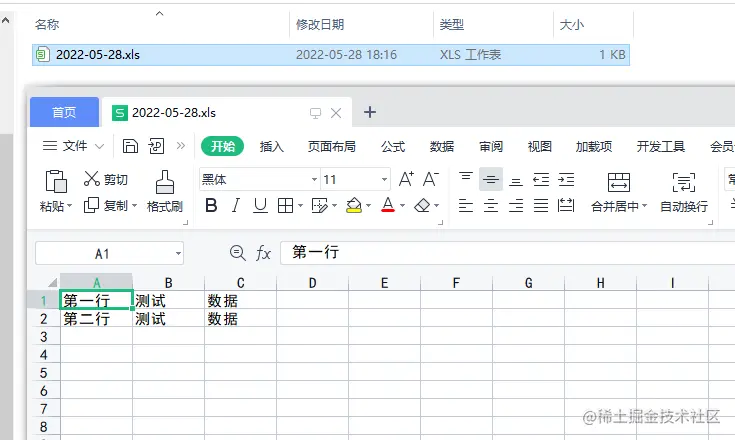Click the more tools chevron in quick toolbar
Screen dimensions: 735x440
tap(181, 146)
